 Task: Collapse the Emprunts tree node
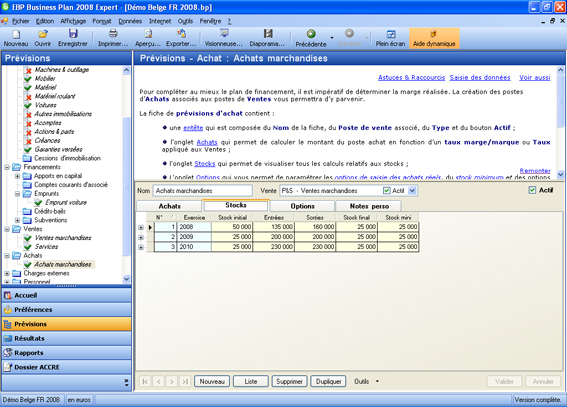coord(17,194)
